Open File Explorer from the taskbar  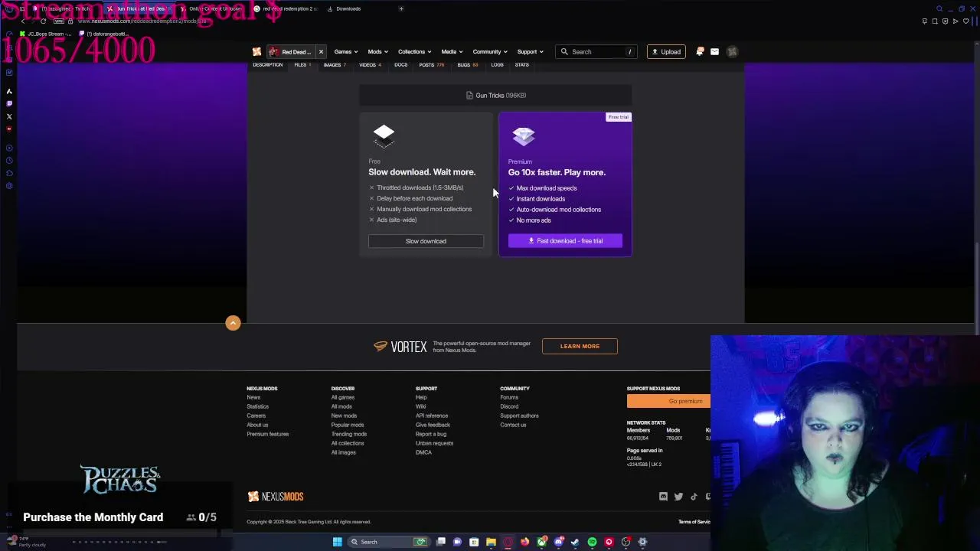(x=491, y=542)
